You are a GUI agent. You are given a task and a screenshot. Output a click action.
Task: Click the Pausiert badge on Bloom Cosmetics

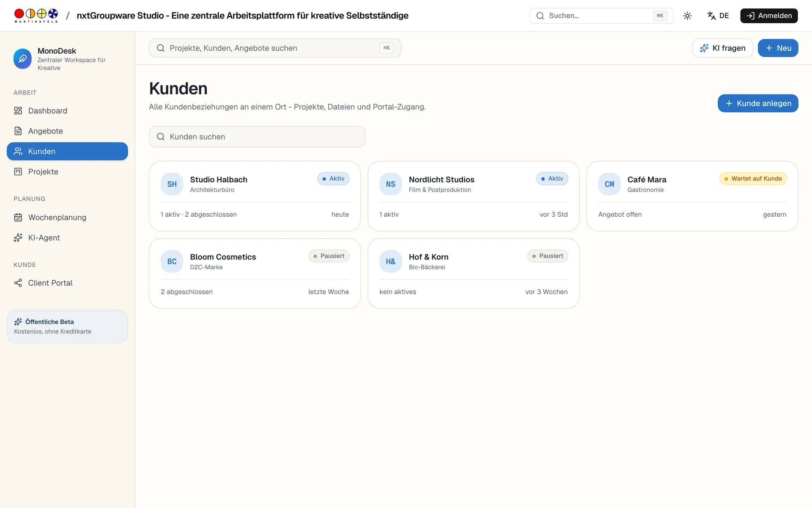[x=329, y=256]
